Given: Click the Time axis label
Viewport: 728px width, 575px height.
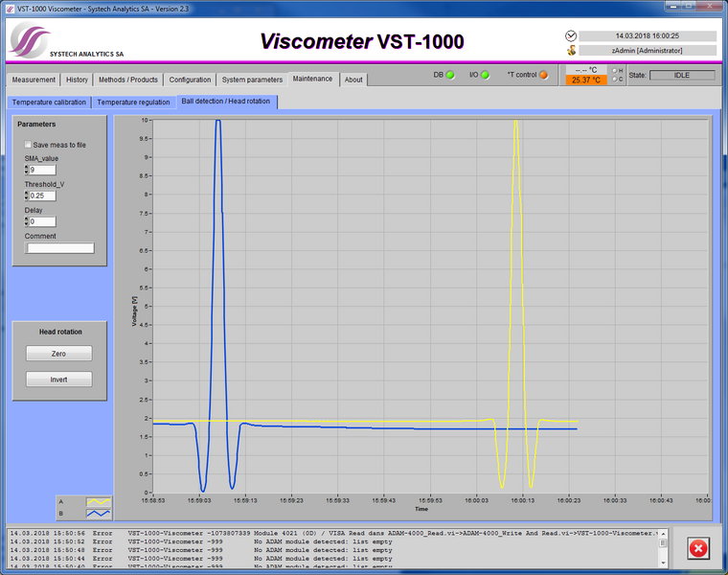Looking at the screenshot, I should tap(421, 509).
